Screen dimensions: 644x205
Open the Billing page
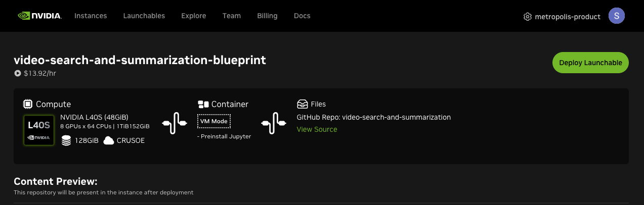(x=267, y=16)
